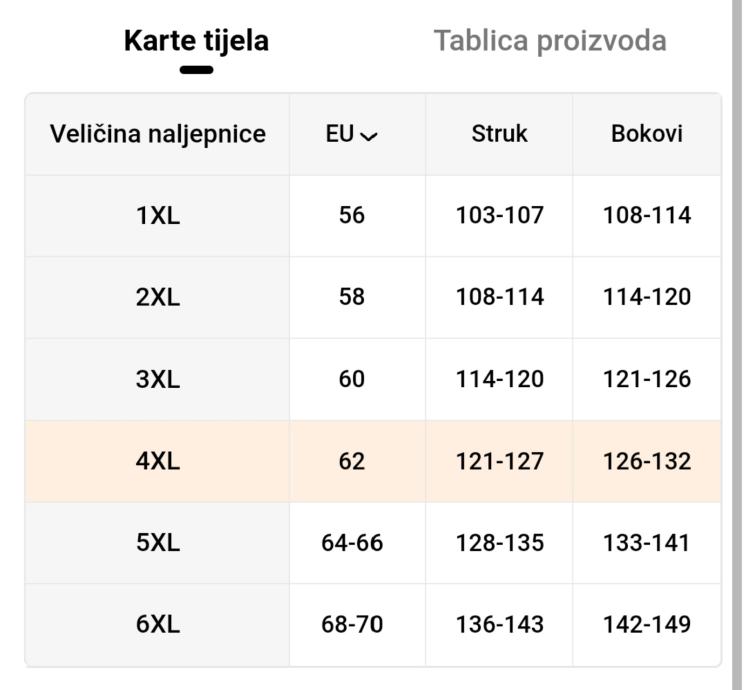Click the Bokovi column header
The width and height of the screenshot is (746, 690).
pos(646,134)
